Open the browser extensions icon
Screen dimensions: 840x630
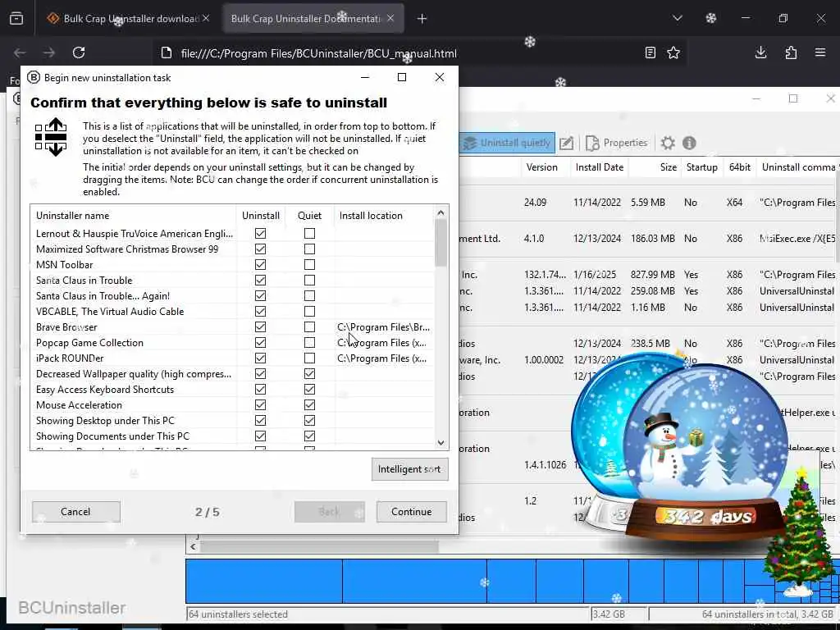pos(791,52)
